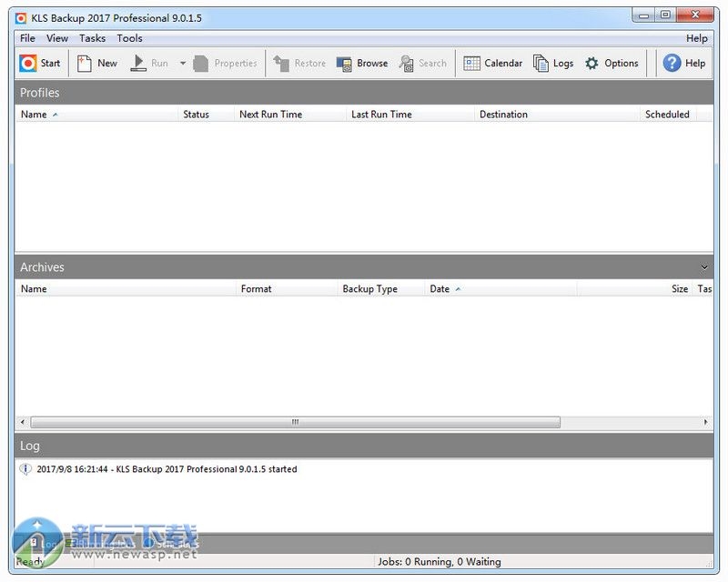Click 'Jobs: 0 Running, 0 Waiting' status text
The height and width of the screenshot is (582, 728).
(x=440, y=562)
